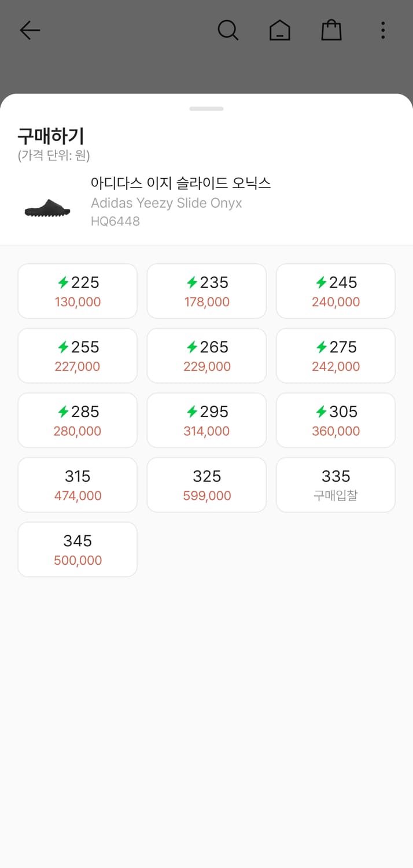This screenshot has width=413, height=868.
Task: Open the search magnifier icon
Action: 228,30
